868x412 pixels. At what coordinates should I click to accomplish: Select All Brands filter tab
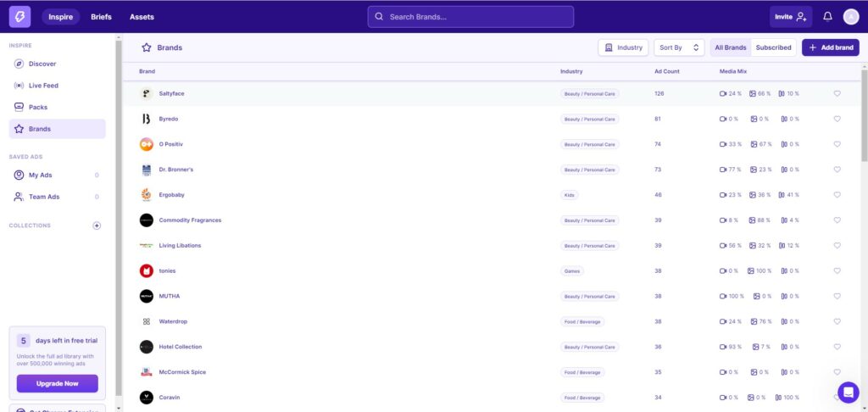pyautogui.click(x=731, y=47)
